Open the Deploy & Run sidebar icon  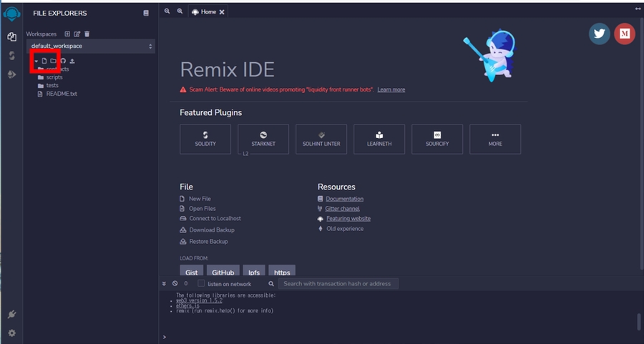(x=11, y=74)
